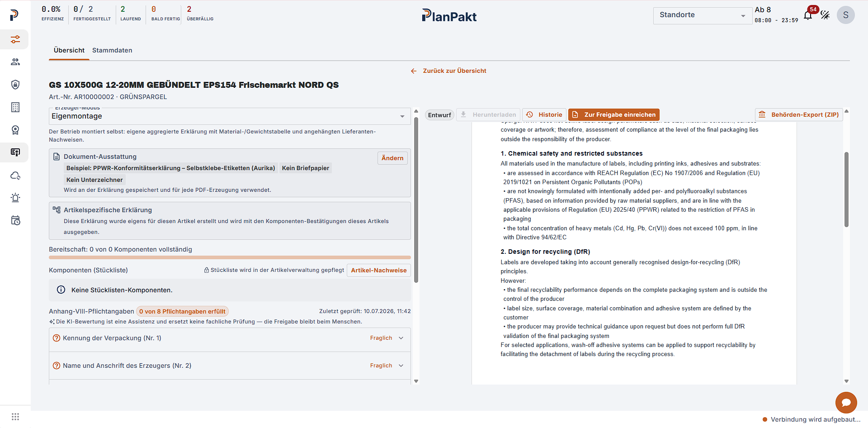Image resolution: width=868 pixels, height=428 pixels.
Task: Click the sliders settings sidebar icon
Action: click(15, 39)
